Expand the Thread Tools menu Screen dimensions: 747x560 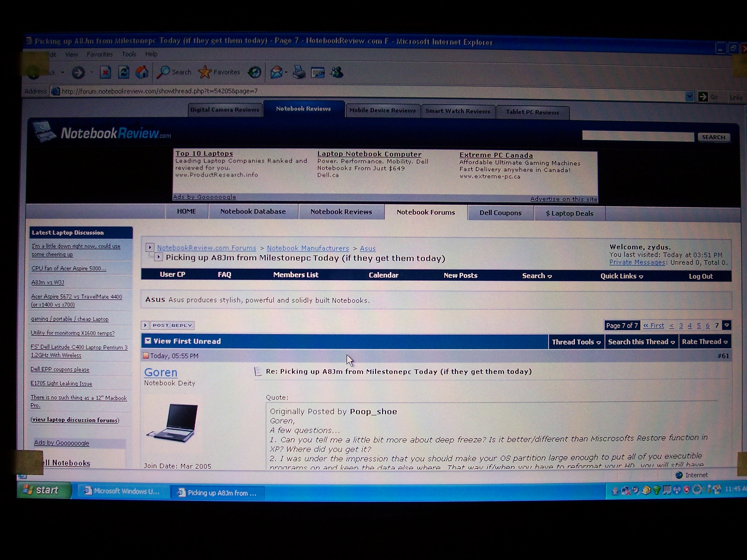pos(576,342)
